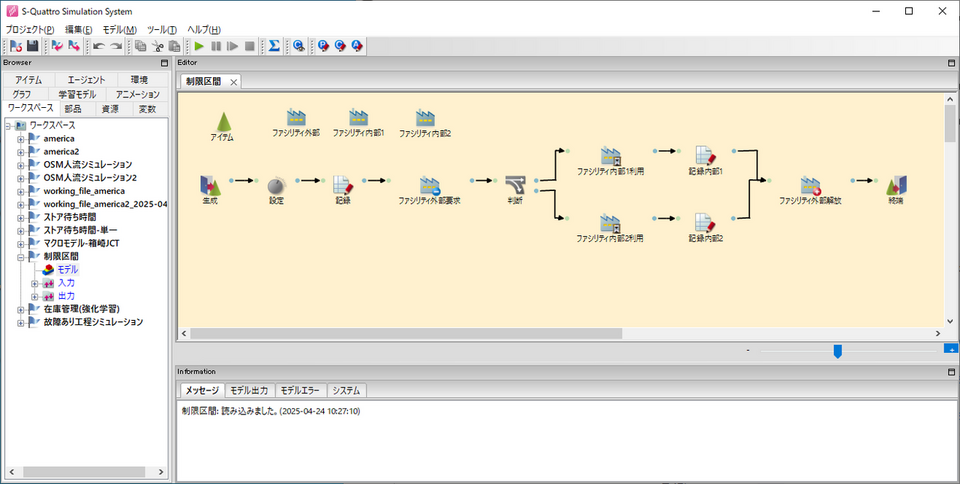Image resolution: width=960 pixels, height=484 pixels.
Task: Collapse the 制限区間 project node
Action: (x=20, y=256)
